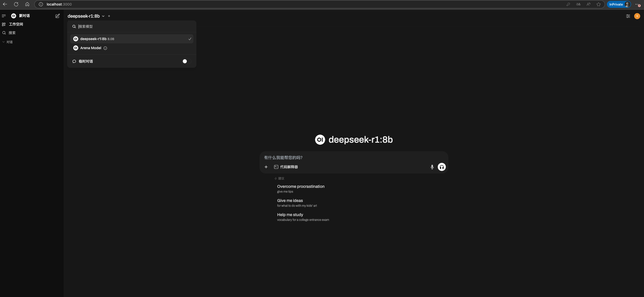
Task: Start voice call with headphone button
Action: [442, 167]
